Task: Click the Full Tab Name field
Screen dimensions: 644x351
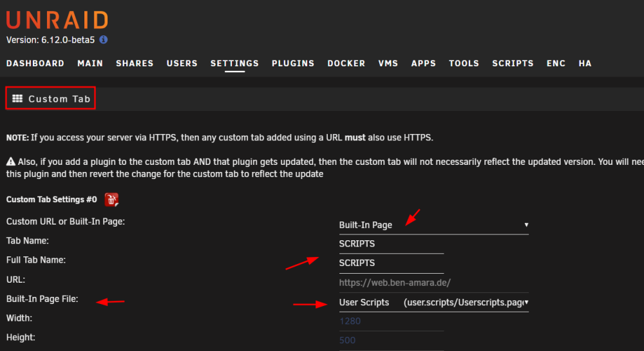Action: point(392,263)
